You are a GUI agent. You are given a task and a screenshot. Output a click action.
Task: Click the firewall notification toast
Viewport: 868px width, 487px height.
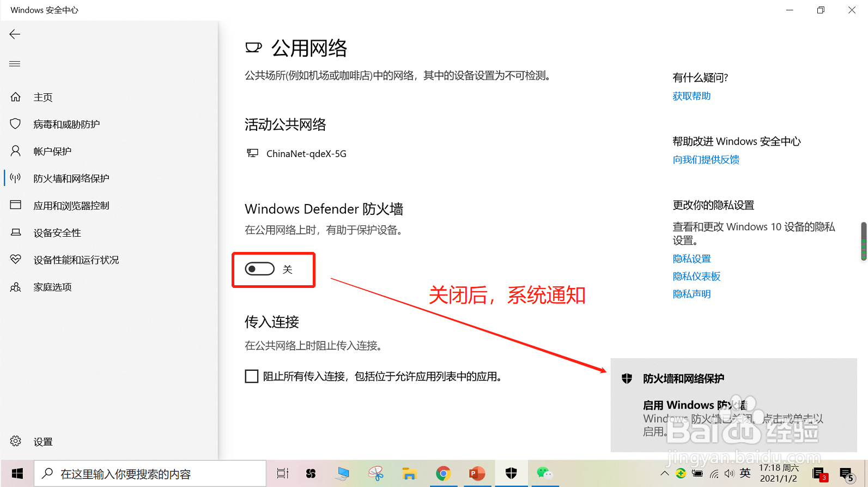pos(733,405)
